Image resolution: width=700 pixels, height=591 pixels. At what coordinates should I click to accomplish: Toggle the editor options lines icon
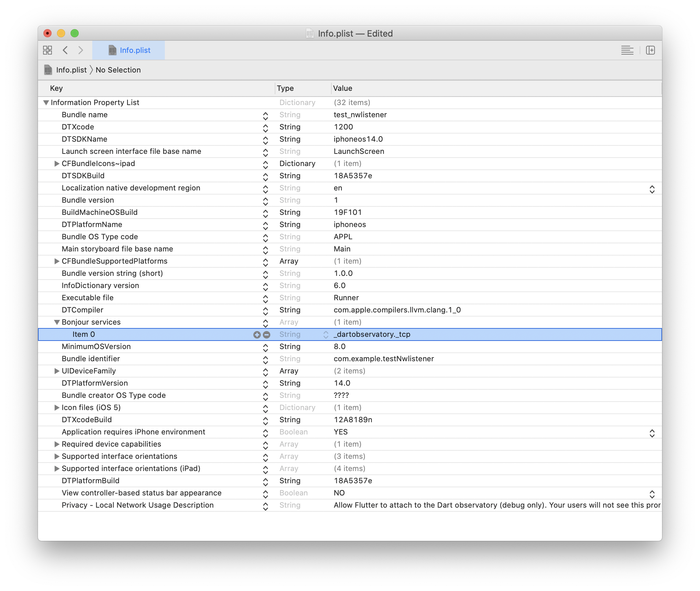[x=627, y=50]
